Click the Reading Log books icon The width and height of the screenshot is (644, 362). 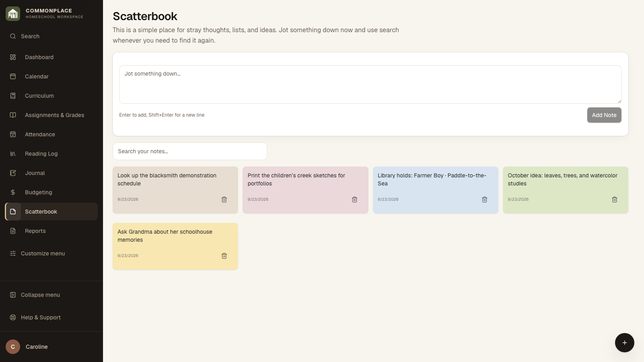tap(13, 154)
